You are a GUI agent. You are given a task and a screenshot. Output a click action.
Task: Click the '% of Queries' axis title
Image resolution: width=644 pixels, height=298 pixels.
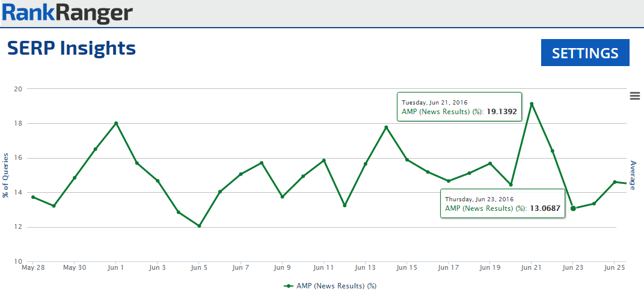[5, 175]
